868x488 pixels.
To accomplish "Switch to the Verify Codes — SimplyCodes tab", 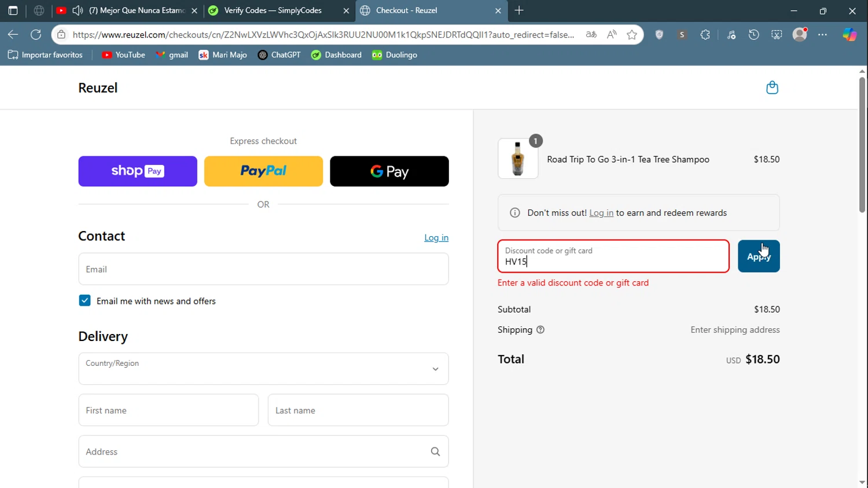I will (279, 10).
